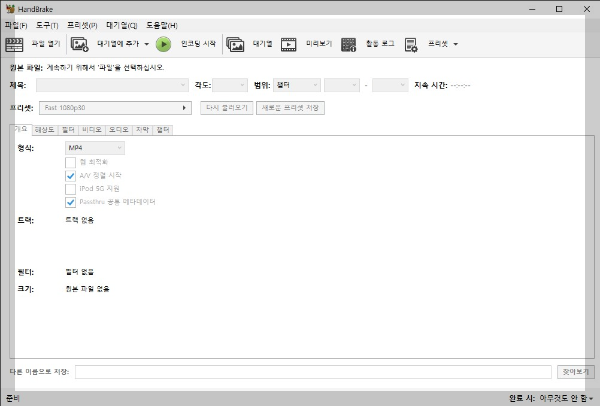Image resolution: width=600 pixels, height=406 pixels.
Task: Open the 제목 dropdown
Action: [x=112, y=85]
